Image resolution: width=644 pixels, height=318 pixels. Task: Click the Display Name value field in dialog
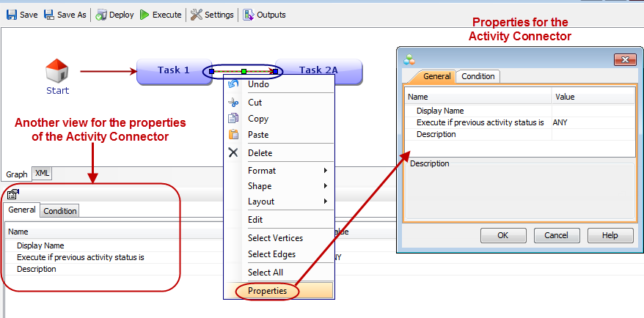592,111
